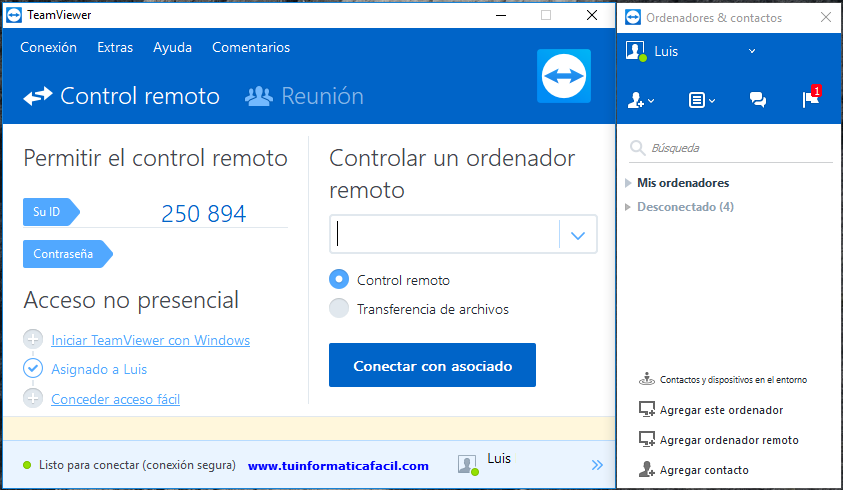The height and width of the screenshot is (490, 843).
Task: Expand Mis ordenadores group
Action: pos(627,183)
